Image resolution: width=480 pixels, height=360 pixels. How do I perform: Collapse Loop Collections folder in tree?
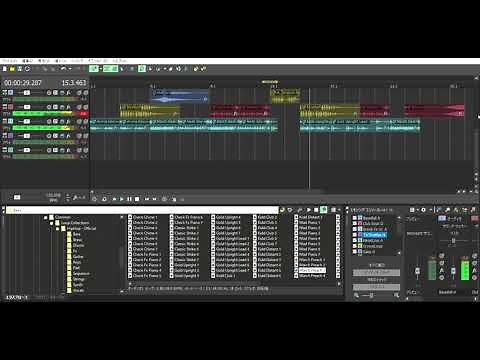pyautogui.click(x=52, y=223)
